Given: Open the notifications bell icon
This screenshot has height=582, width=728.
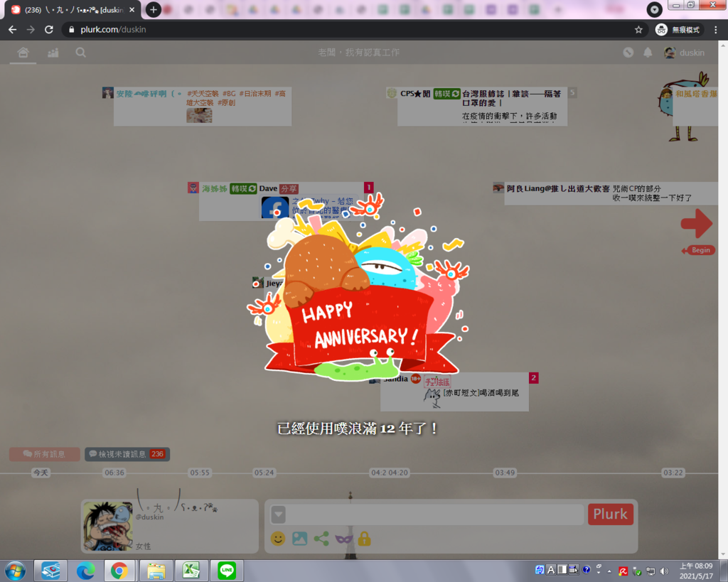Looking at the screenshot, I should (x=648, y=53).
